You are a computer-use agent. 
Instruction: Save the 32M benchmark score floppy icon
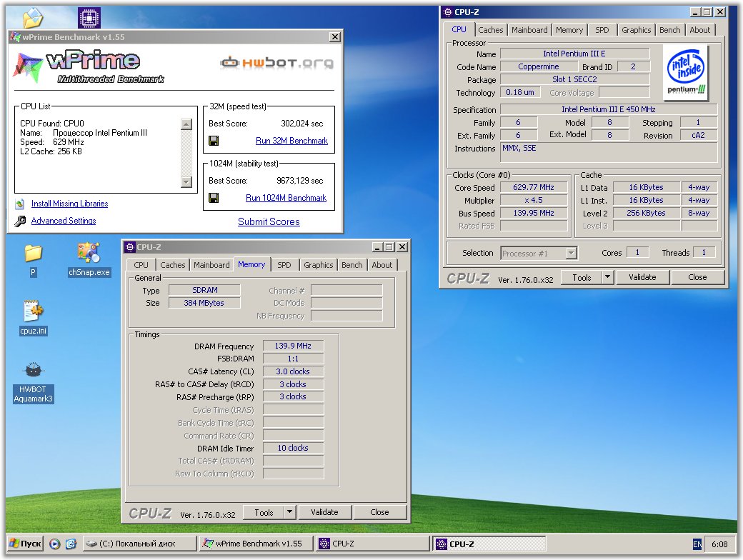(214, 141)
